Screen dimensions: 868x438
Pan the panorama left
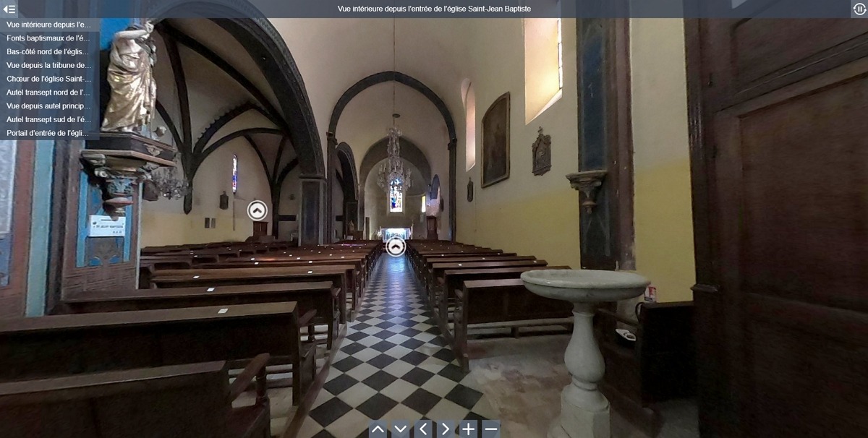click(423, 429)
